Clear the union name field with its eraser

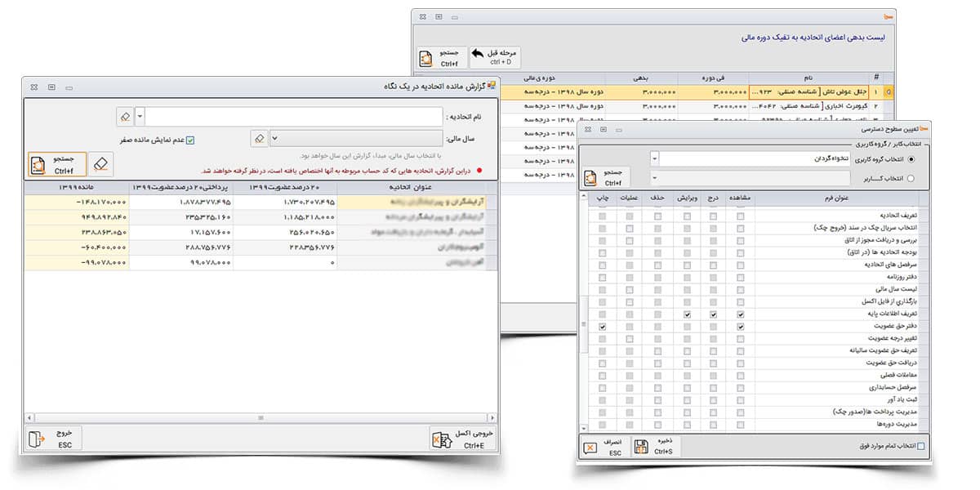pyautogui.click(x=124, y=117)
